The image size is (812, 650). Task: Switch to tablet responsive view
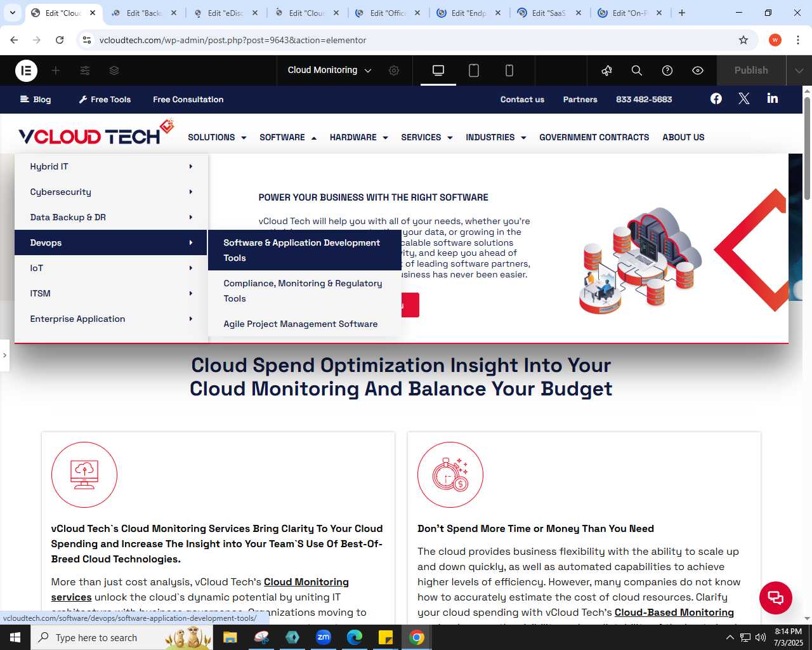pyautogui.click(x=474, y=70)
